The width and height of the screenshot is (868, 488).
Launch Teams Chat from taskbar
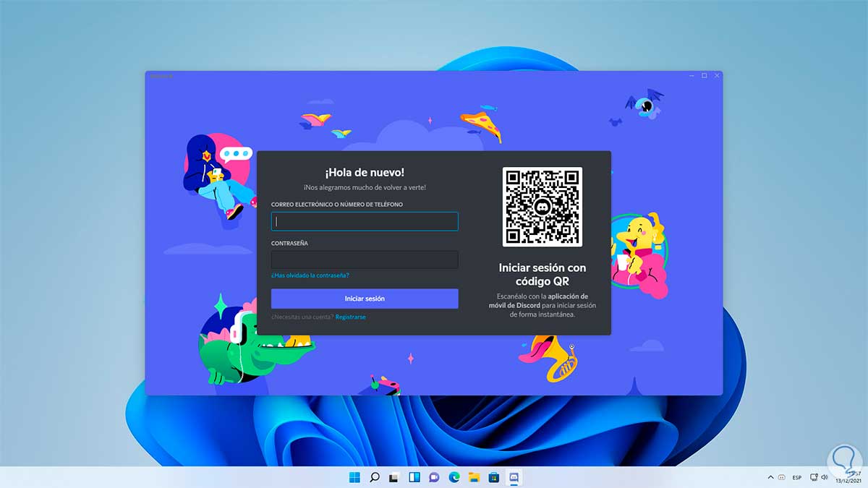click(434, 477)
